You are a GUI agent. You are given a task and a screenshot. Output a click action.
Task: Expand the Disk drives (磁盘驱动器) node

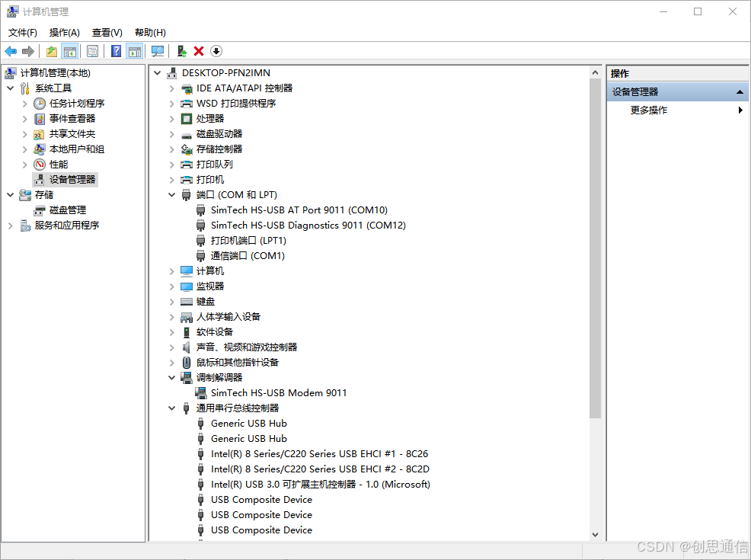[171, 134]
